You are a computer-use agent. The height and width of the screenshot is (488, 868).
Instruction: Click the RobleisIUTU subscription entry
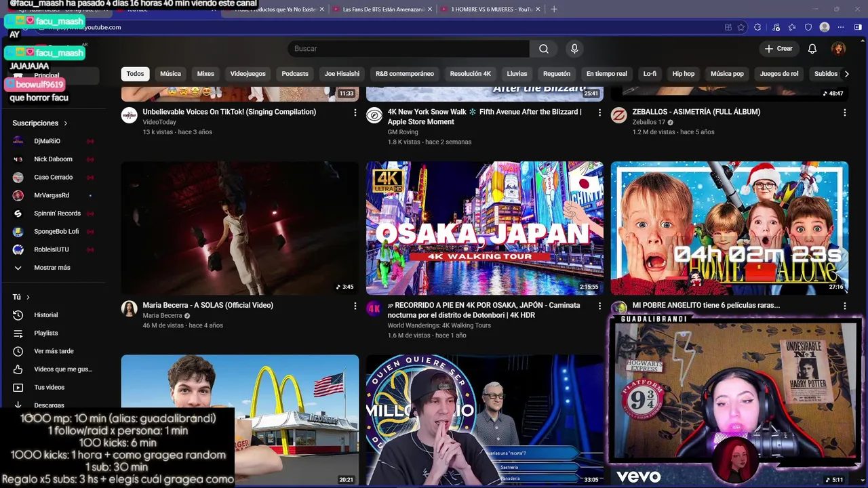(x=52, y=249)
